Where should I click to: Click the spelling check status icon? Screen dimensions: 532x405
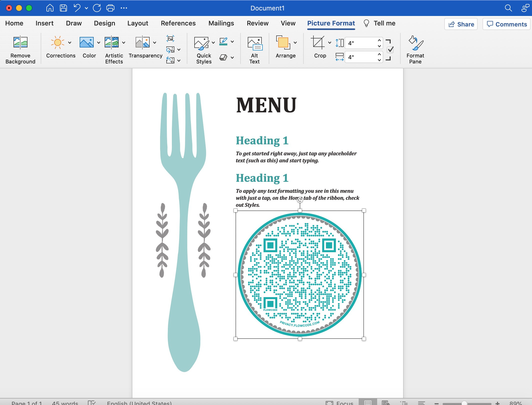coord(92,403)
